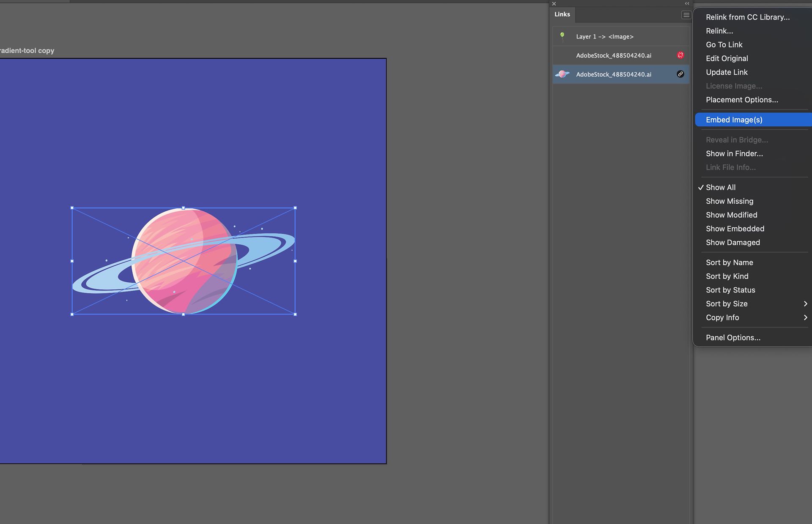
Task: Open Panel Options...
Action: pyautogui.click(x=732, y=338)
